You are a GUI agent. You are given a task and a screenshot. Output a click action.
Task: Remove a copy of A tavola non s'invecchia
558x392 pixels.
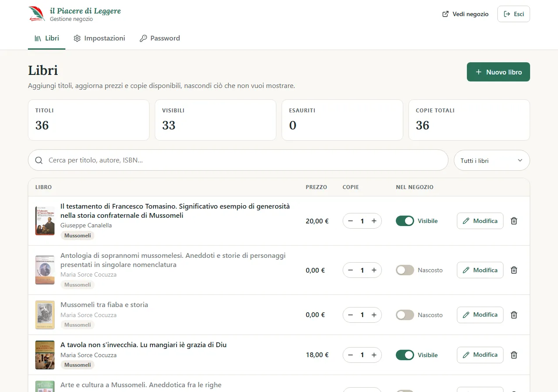coord(350,355)
